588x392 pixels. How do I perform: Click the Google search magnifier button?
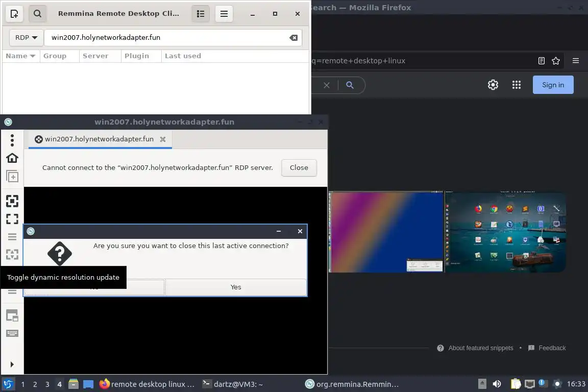(350, 85)
